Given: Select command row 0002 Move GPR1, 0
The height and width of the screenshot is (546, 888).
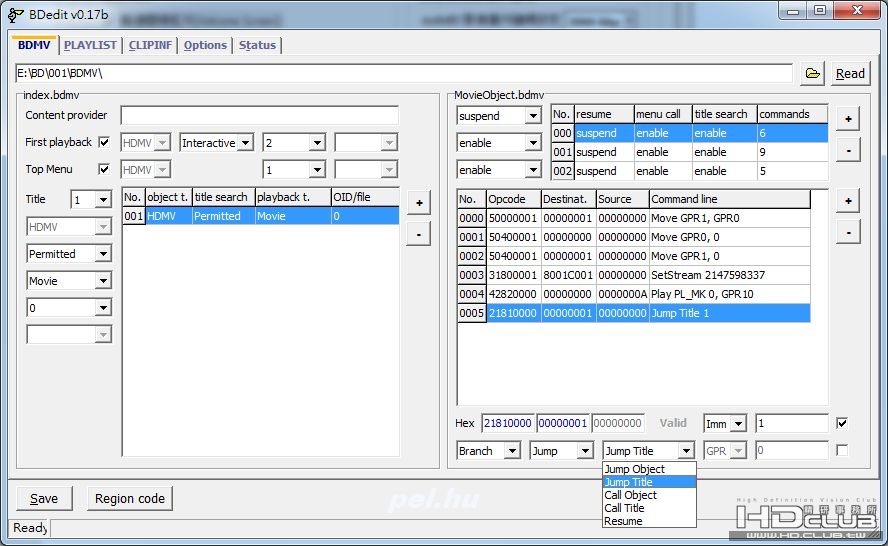Looking at the screenshot, I should pyautogui.click(x=634, y=256).
